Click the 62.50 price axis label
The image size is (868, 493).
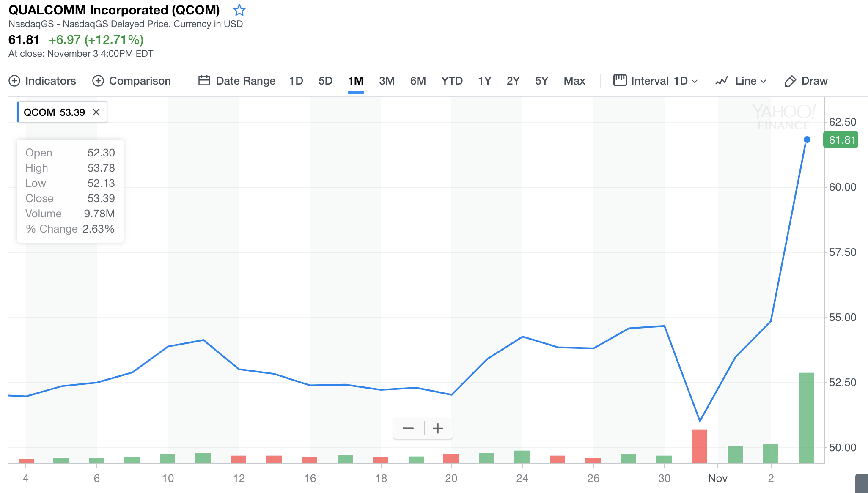click(842, 122)
